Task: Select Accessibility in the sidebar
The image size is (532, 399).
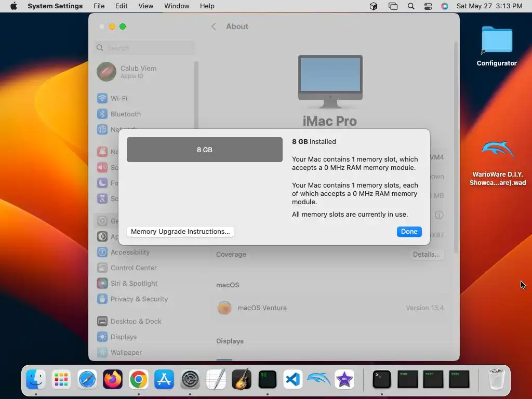Action: pyautogui.click(x=145, y=252)
